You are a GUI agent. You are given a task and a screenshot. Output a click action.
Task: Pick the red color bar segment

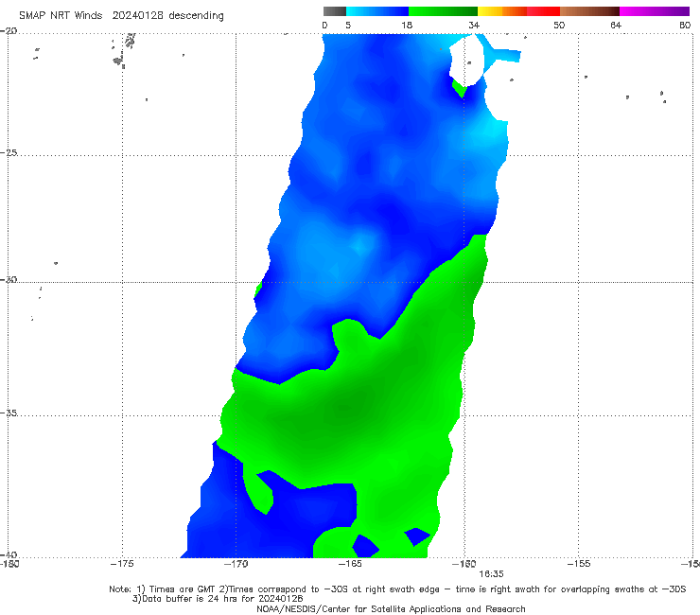(x=543, y=11)
